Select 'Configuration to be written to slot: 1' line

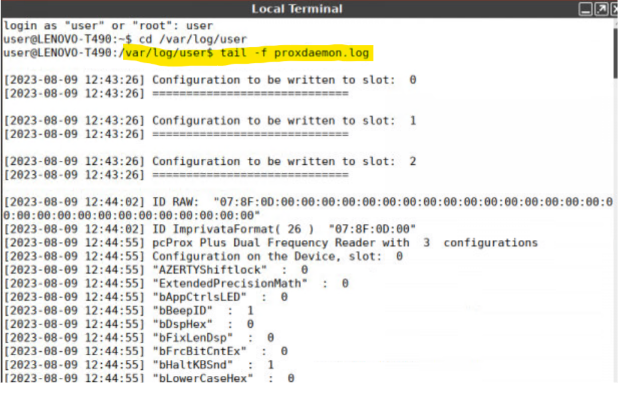click(x=211, y=121)
